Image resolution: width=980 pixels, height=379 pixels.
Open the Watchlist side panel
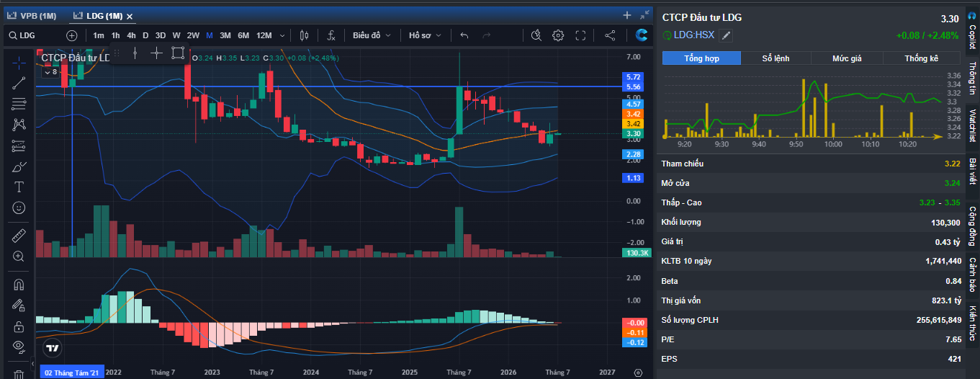point(972,125)
